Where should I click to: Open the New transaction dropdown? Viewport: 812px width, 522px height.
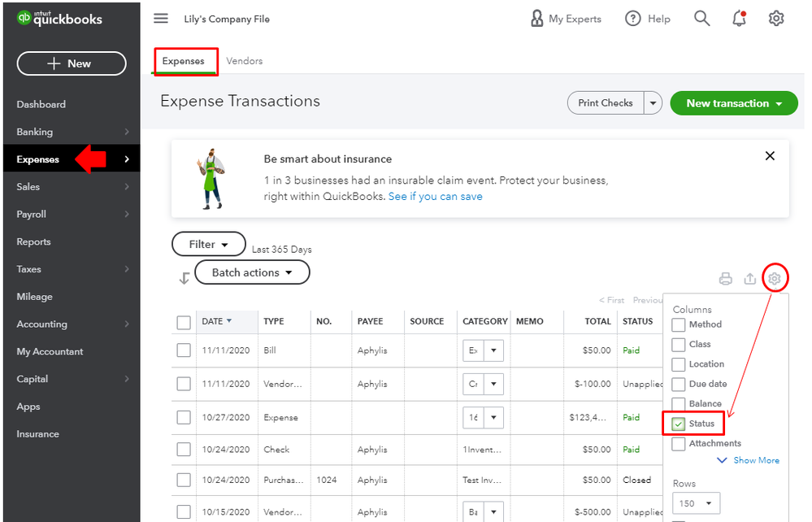click(x=734, y=103)
